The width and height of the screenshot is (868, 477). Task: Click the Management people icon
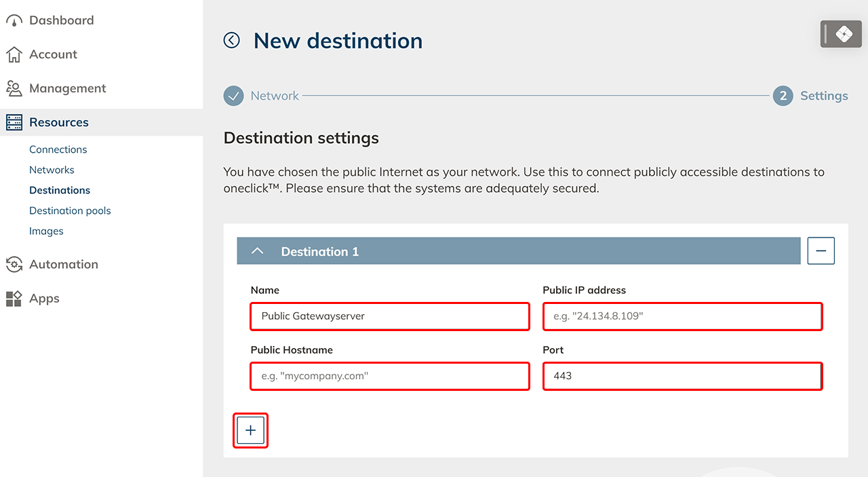tap(14, 88)
